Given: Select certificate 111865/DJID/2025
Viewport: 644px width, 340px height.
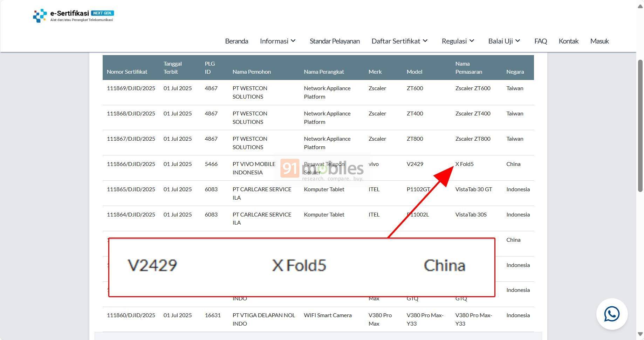Looking at the screenshot, I should click(131, 189).
